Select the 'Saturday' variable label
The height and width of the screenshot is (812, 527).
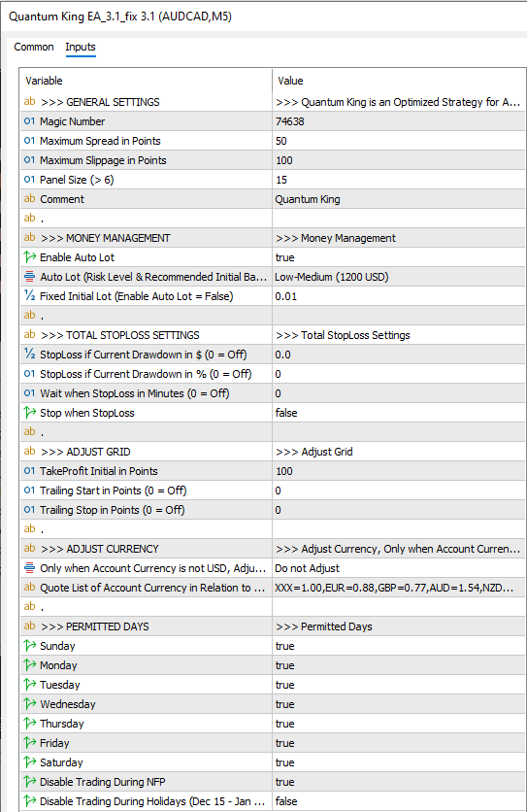[61, 762]
